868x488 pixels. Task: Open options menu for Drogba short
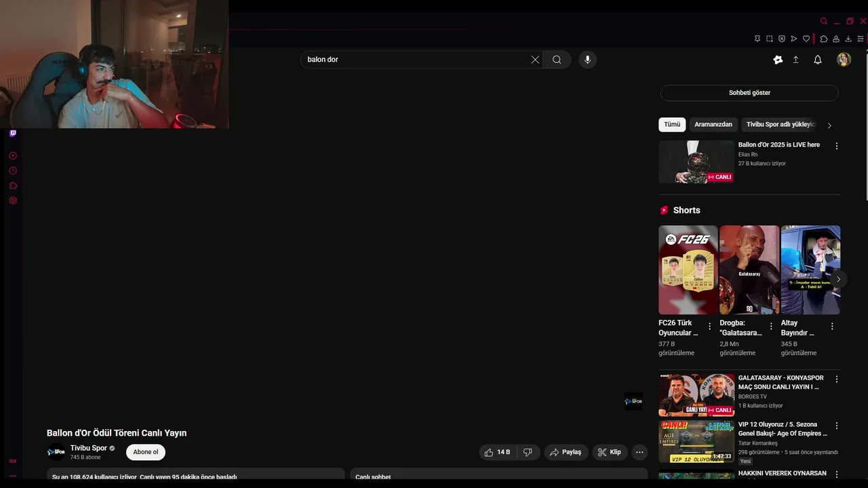click(771, 326)
